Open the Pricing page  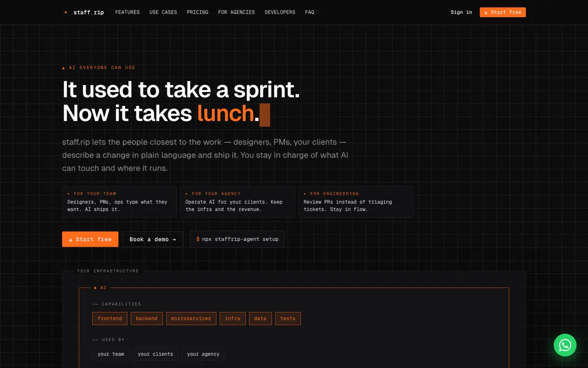197,12
